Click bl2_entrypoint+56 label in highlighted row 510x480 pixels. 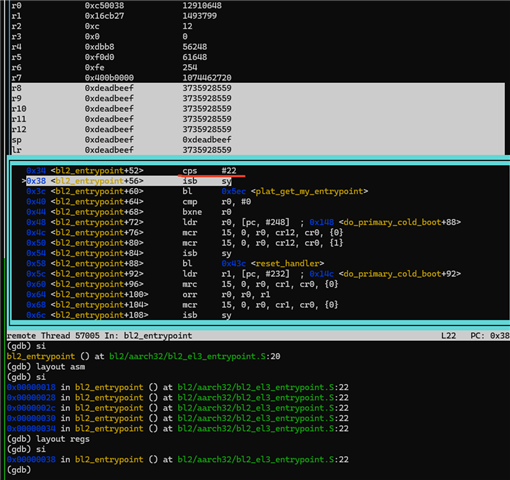(97, 181)
